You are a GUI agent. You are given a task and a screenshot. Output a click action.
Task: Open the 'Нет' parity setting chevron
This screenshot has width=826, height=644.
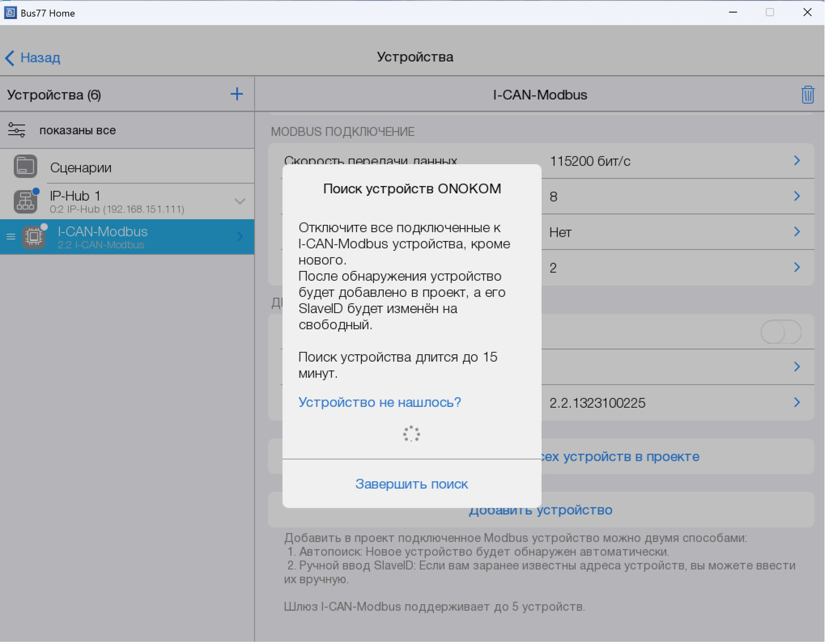point(796,232)
